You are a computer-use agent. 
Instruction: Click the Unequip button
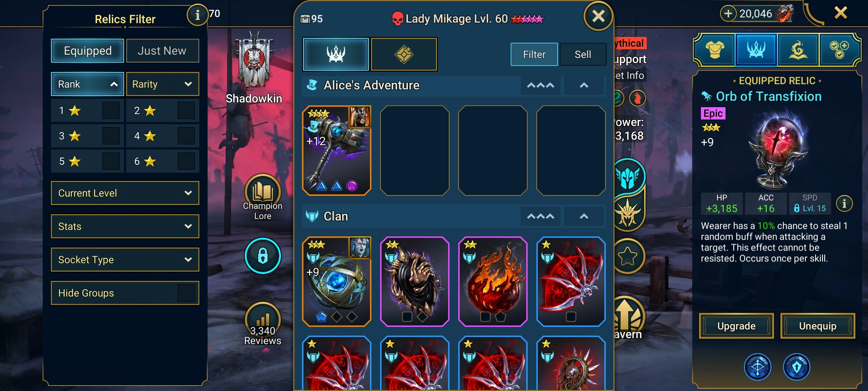click(818, 326)
